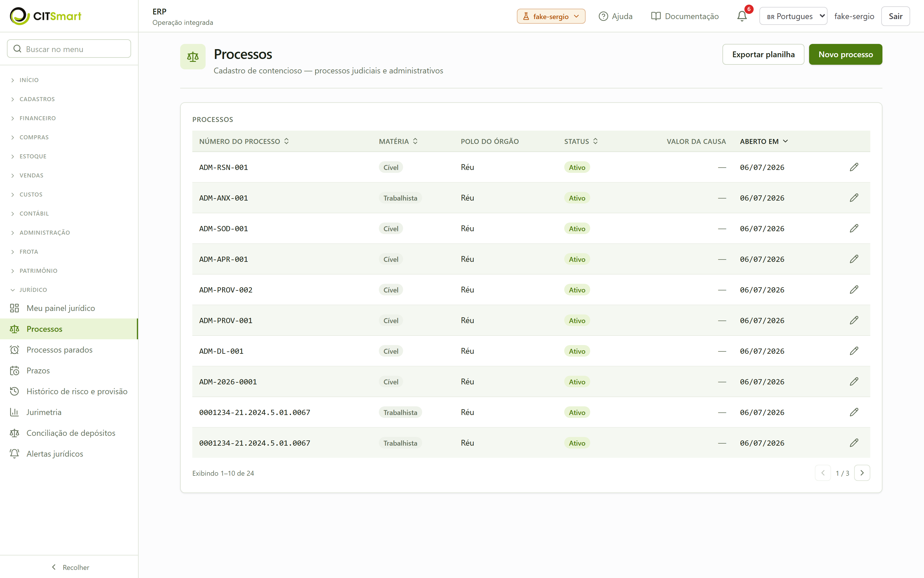Open Histórico de risco e provisão
This screenshot has width=924, height=578.
coord(69,391)
